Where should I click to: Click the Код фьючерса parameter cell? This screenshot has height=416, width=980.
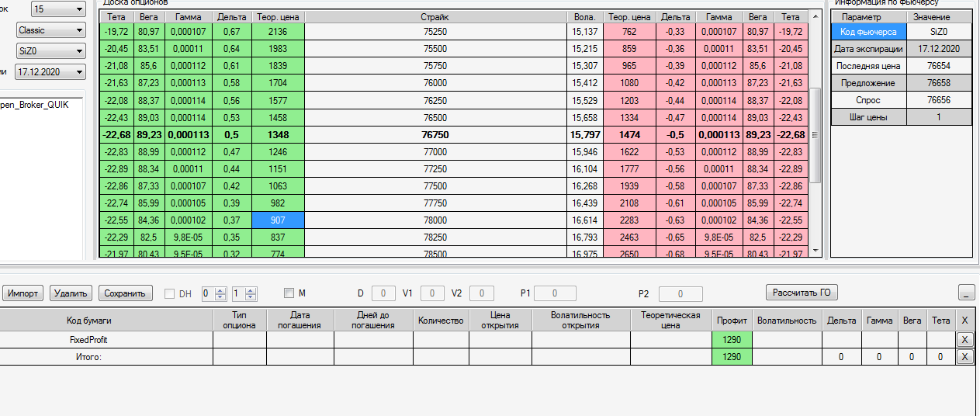868,32
